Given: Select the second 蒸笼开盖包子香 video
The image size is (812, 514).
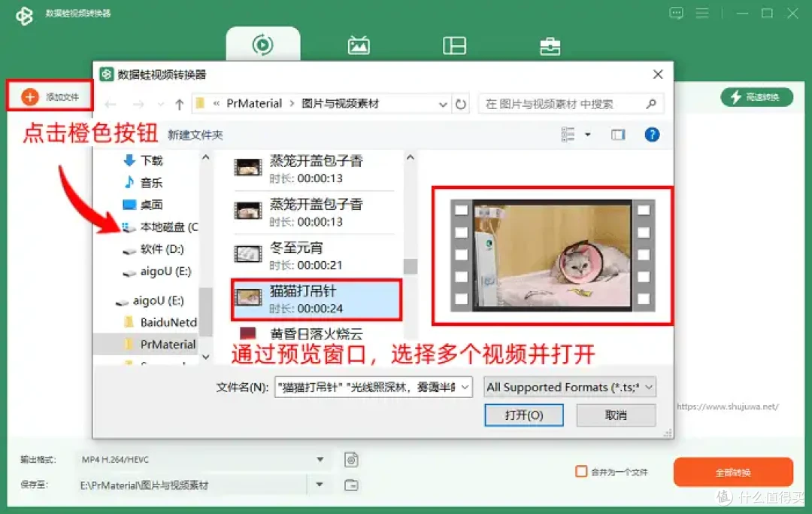Looking at the screenshot, I should tap(314, 212).
